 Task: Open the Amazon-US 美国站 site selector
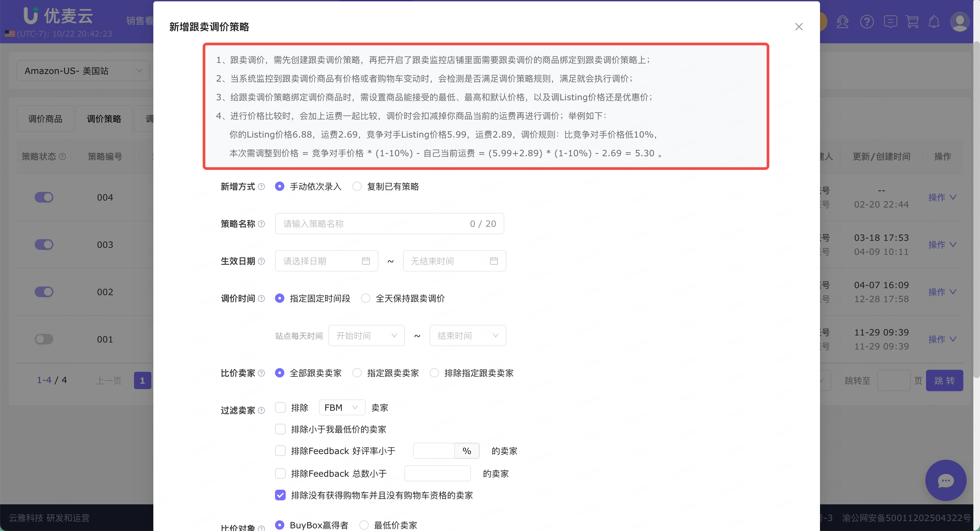[83, 71]
